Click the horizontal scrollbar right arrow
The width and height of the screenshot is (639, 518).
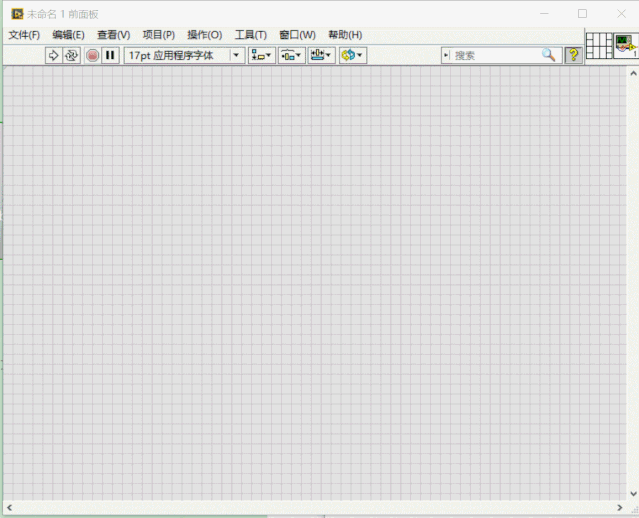click(619, 507)
